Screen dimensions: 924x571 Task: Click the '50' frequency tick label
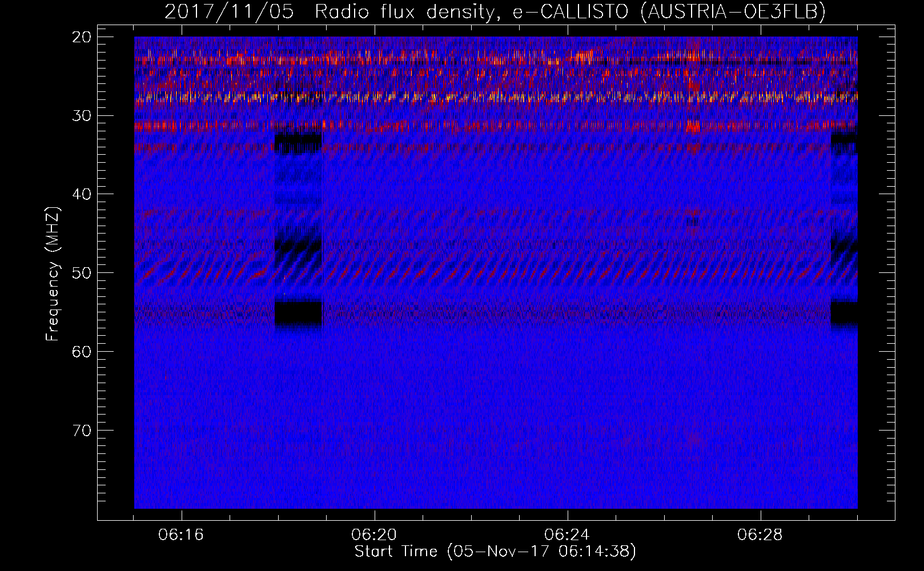[x=82, y=273]
